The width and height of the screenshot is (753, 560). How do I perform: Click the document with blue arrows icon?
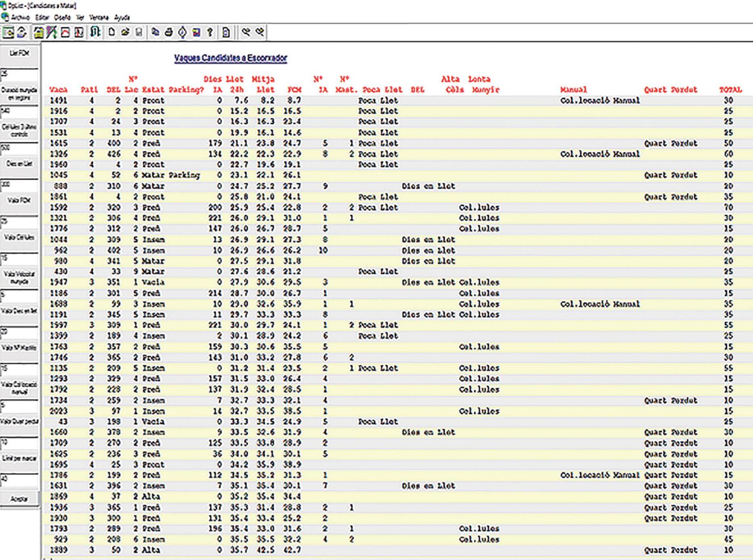click(226, 32)
